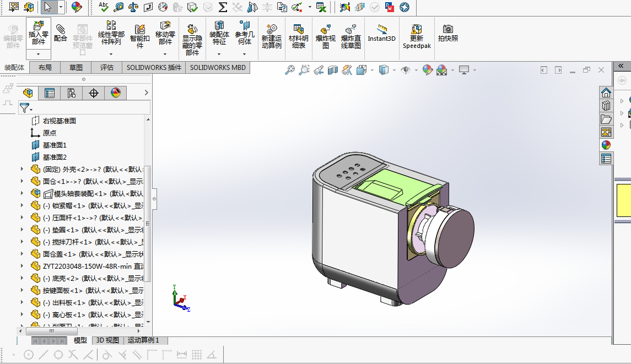This screenshot has width=631, height=364.
Task: Select 右视基准面 in the tree
Action: tap(59, 121)
